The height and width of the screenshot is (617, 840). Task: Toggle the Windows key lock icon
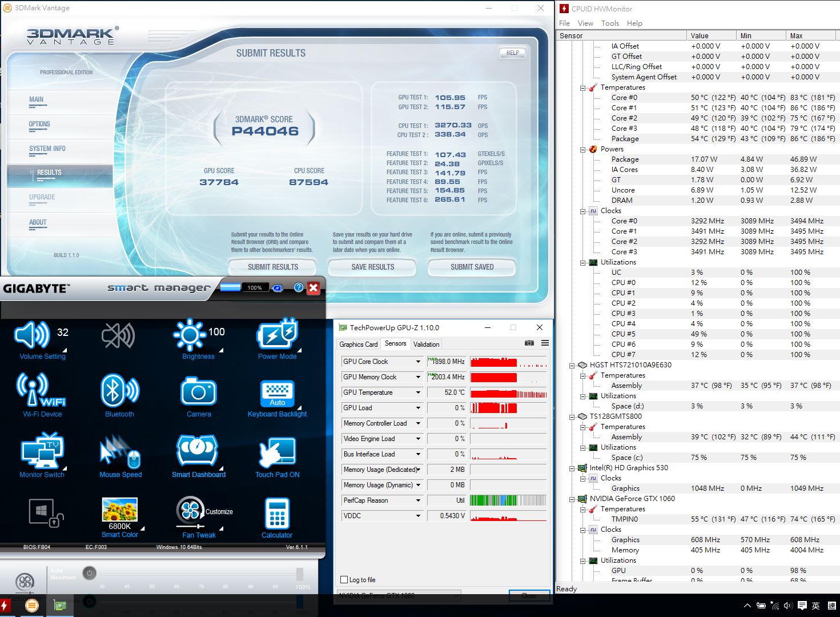(x=45, y=512)
